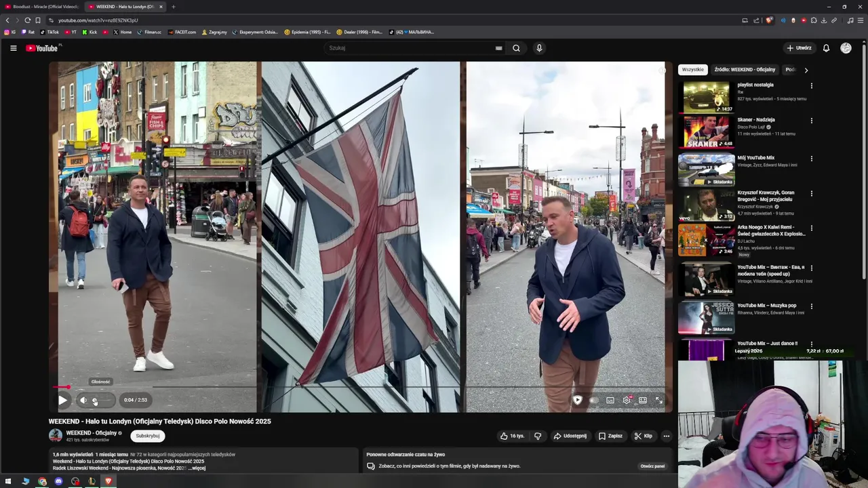Subscribe with the Subskrybuj button
Screen dimensions: 868x488
[148, 436]
